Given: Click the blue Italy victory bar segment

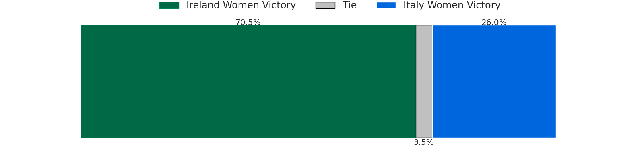Looking at the screenshot, I should point(494,81).
